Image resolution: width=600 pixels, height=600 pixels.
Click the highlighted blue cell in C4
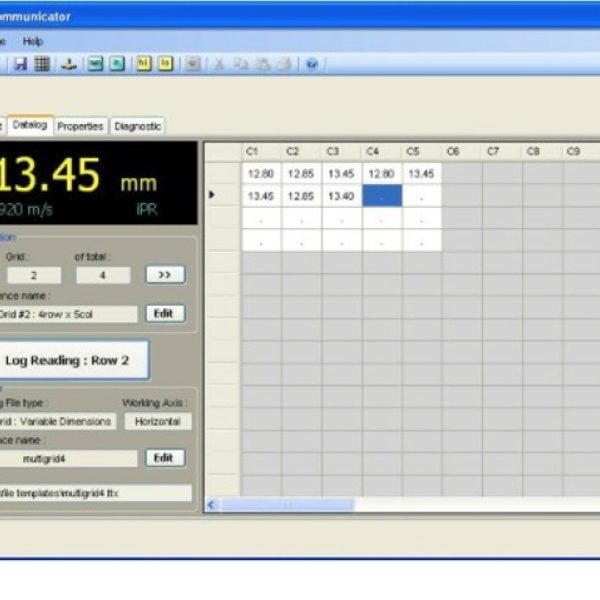point(382,196)
